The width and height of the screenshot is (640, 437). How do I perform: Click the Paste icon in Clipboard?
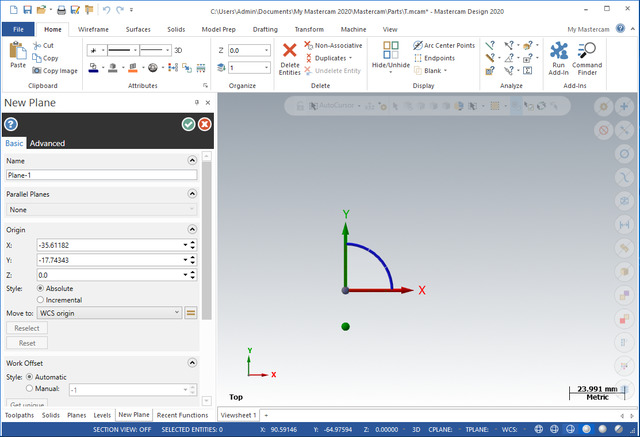coord(17,50)
